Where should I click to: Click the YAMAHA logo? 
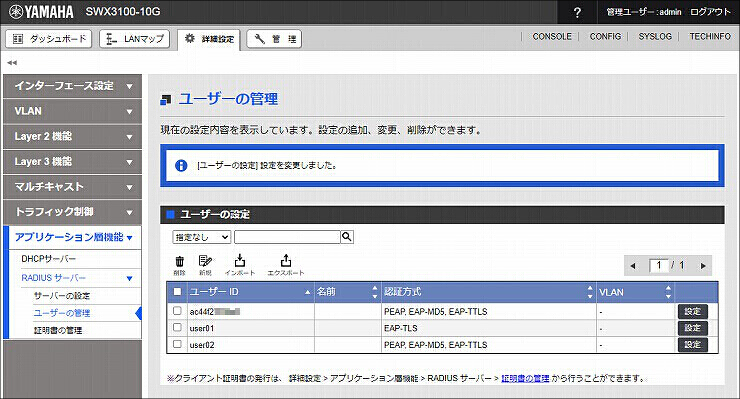41,12
